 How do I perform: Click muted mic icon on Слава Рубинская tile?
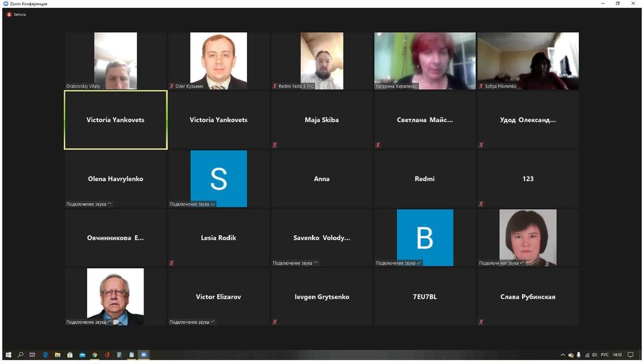click(481, 322)
